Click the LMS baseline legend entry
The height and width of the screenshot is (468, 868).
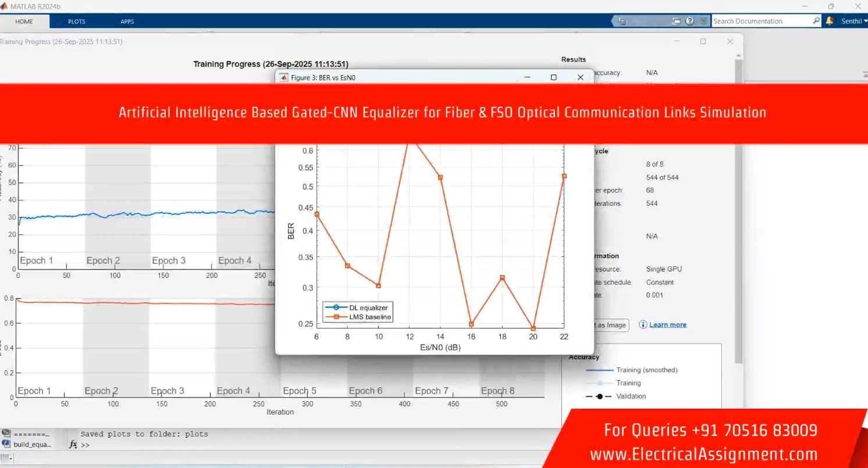click(358, 317)
